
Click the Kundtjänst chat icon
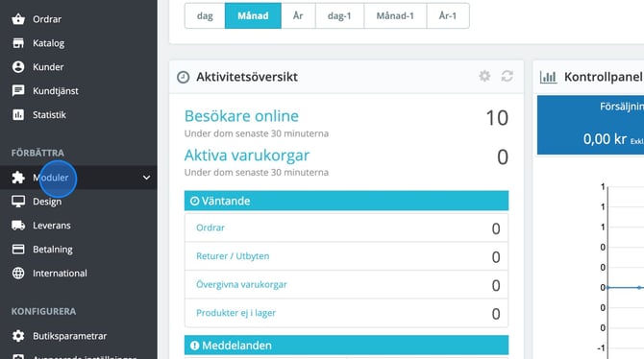click(x=18, y=90)
